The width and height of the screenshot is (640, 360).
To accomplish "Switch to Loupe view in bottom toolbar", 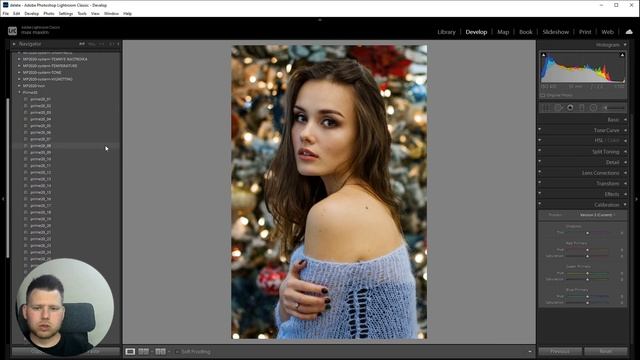I will [x=130, y=351].
